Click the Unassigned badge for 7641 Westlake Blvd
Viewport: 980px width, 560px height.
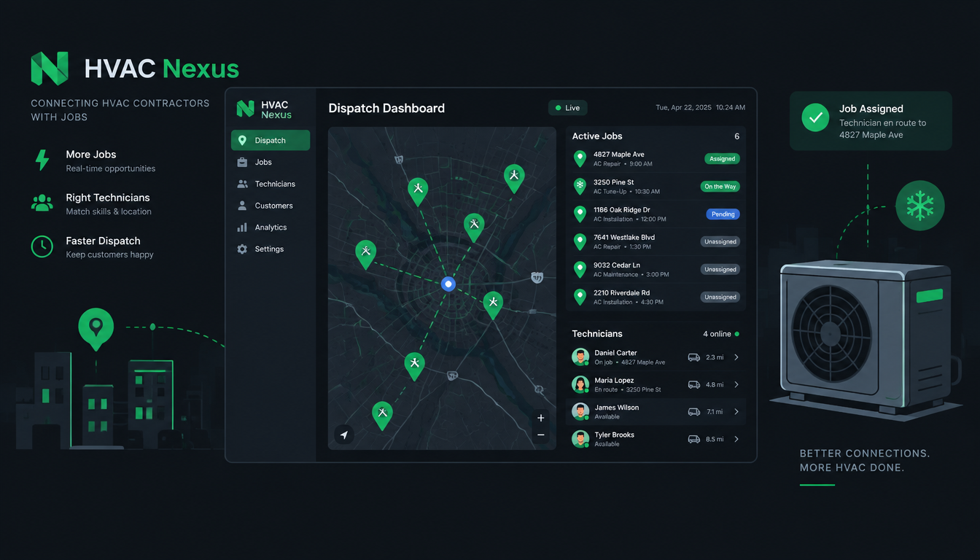tap(720, 242)
